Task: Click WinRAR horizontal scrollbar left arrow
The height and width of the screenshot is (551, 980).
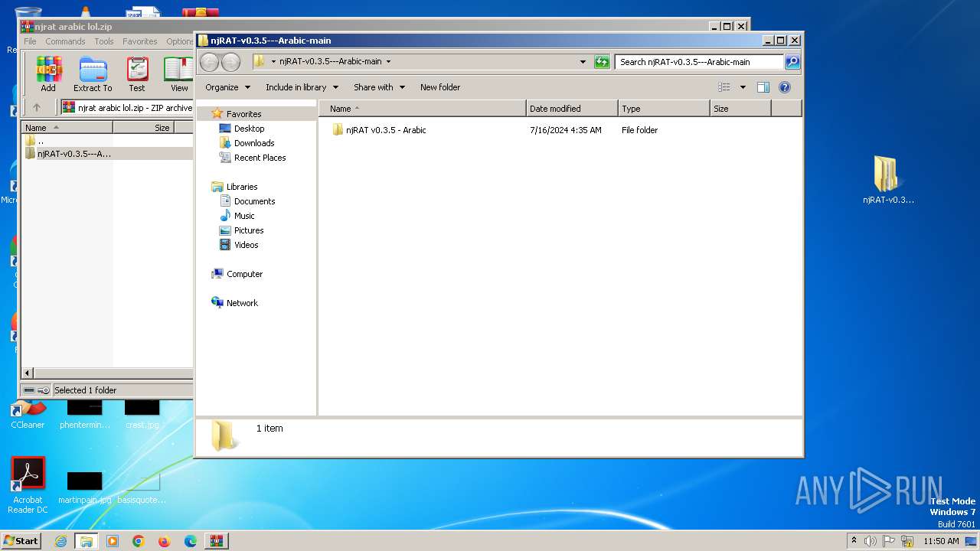Action: tap(28, 373)
